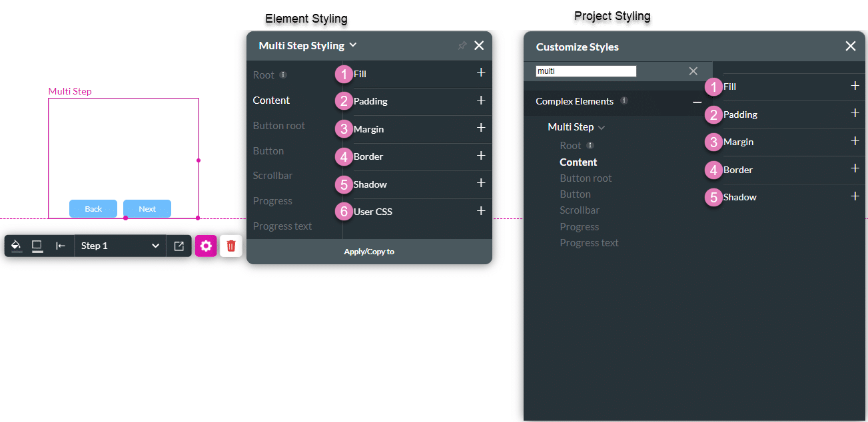This screenshot has height=422, width=868.
Task: Switch to the Button root section
Action: point(279,125)
